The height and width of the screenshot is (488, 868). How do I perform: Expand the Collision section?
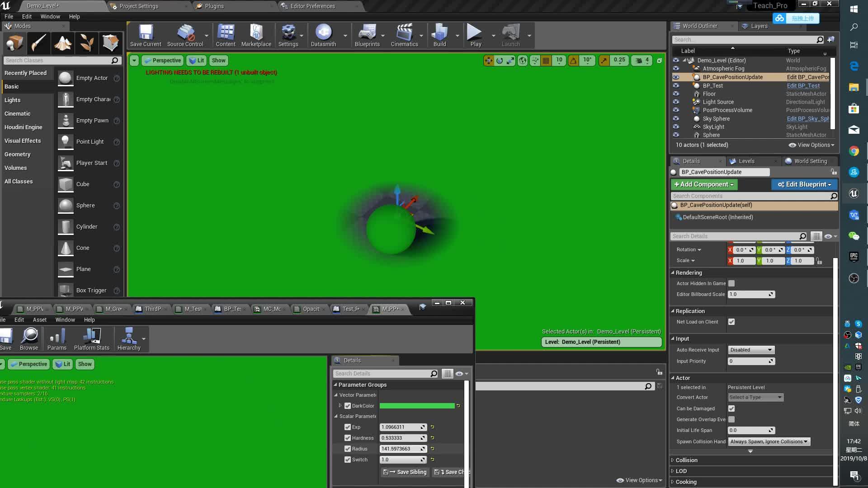686,460
